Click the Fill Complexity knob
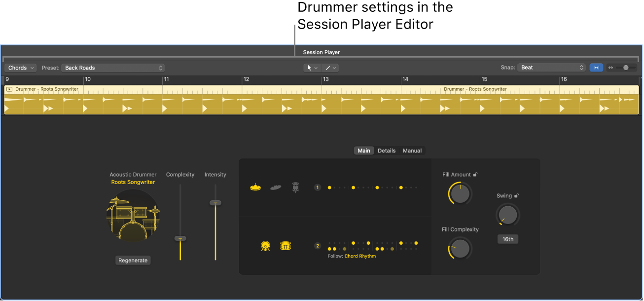The image size is (644, 301). (460, 249)
